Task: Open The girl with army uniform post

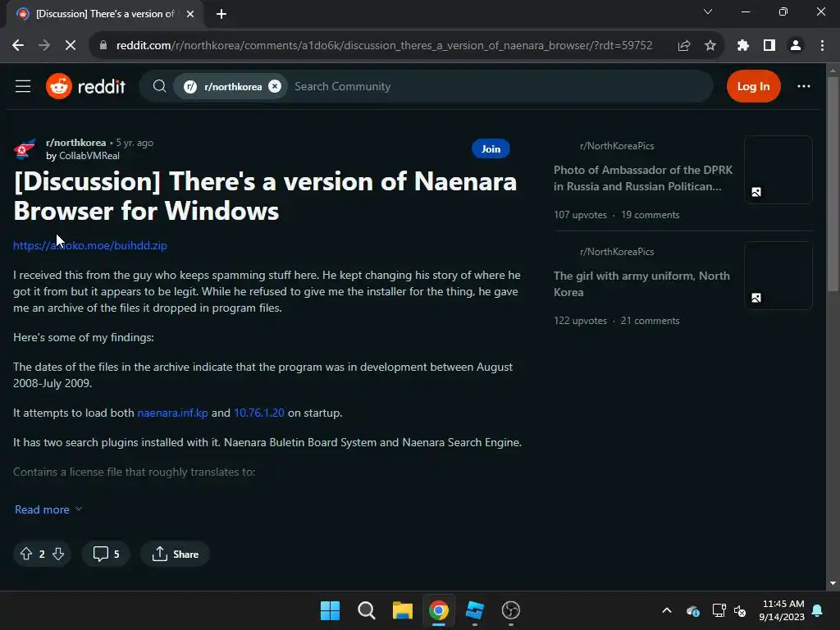Action: [x=641, y=284]
